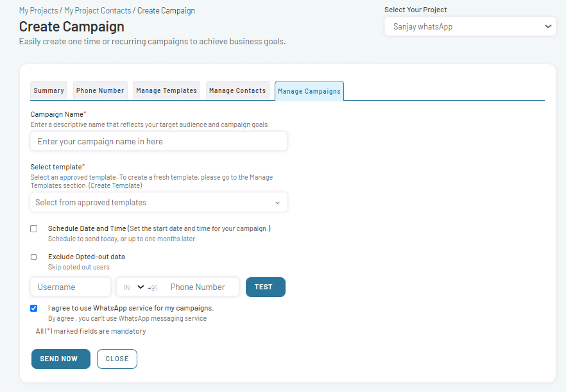The image size is (566, 392).
Task: Click the CLOSE button
Action: (x=117, y=359)
